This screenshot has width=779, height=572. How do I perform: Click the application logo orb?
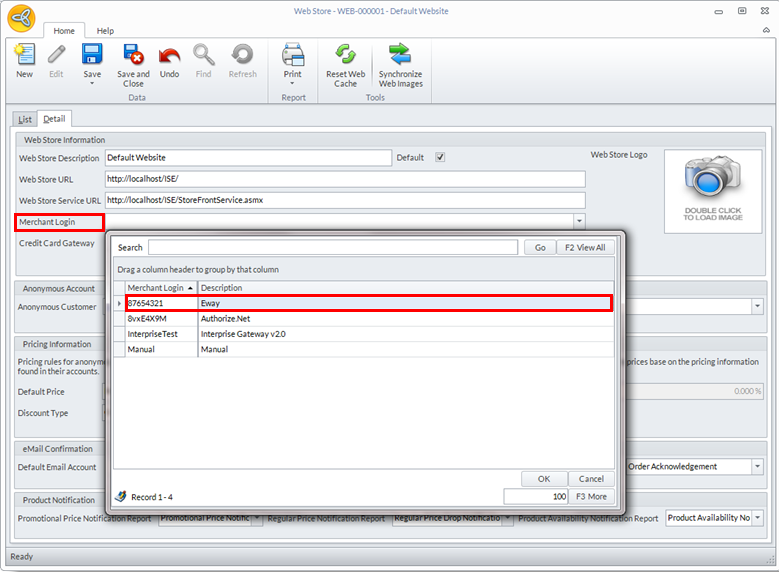click(21, 17)
